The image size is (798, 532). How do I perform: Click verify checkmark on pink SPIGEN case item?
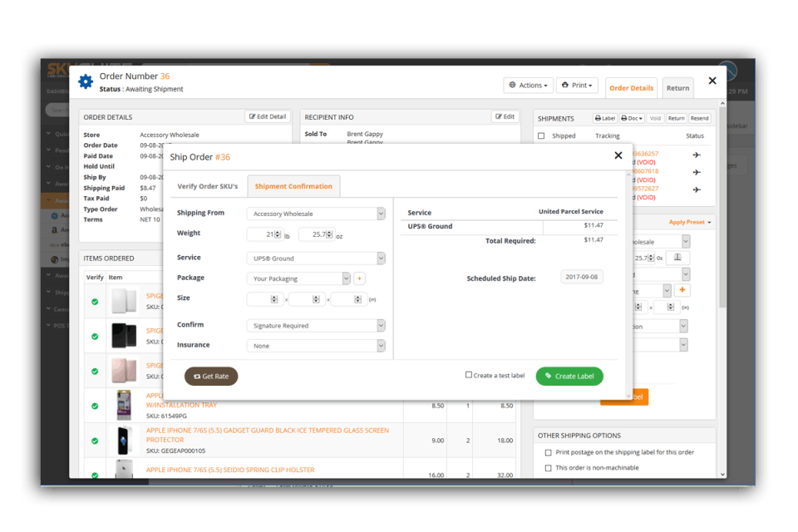[x=95, y=371]
